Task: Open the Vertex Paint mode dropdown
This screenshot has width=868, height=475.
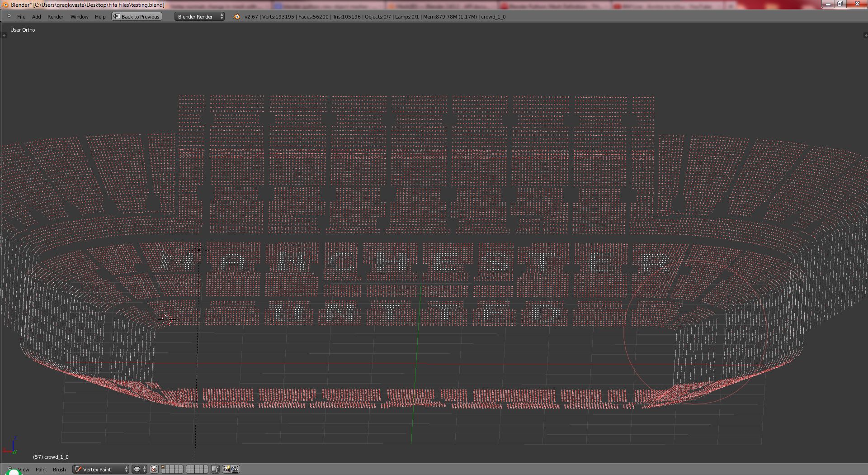Action: 101,469
